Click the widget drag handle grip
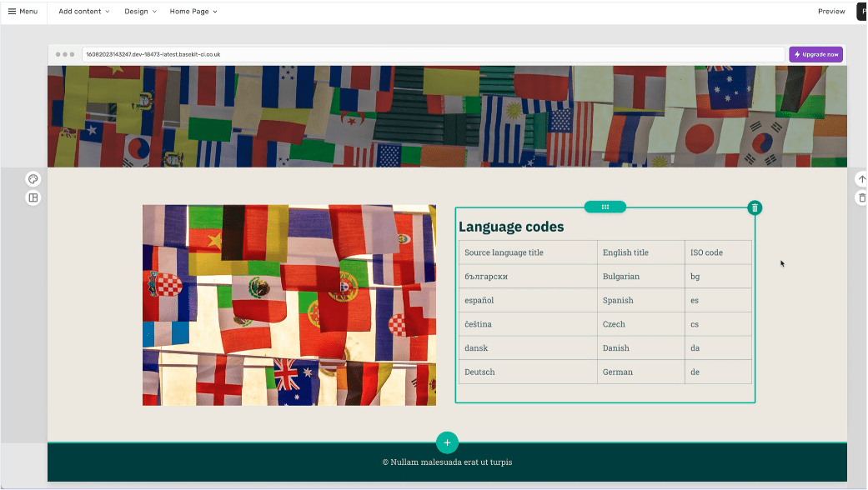This screenshot has height=490, width=868. [x=605, y=207]
